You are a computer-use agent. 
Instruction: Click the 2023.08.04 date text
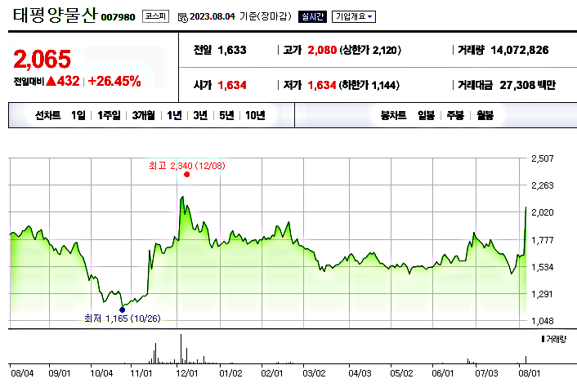[212, 16]
